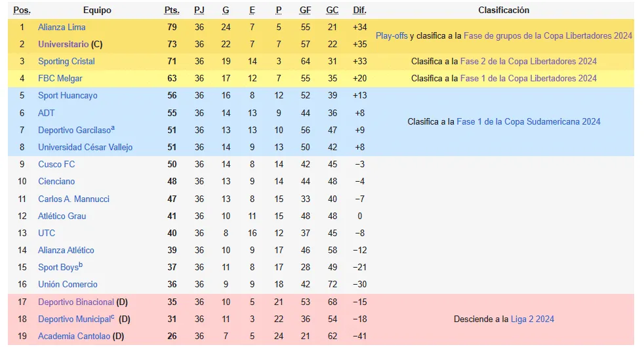
Task: Click the Universidad César Vallejo link
Action: point(85,148)
